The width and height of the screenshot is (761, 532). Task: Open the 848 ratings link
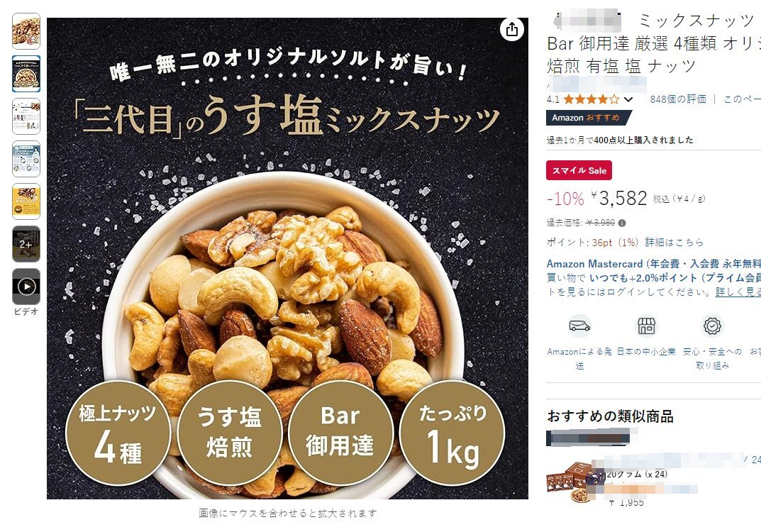(677, 99)
